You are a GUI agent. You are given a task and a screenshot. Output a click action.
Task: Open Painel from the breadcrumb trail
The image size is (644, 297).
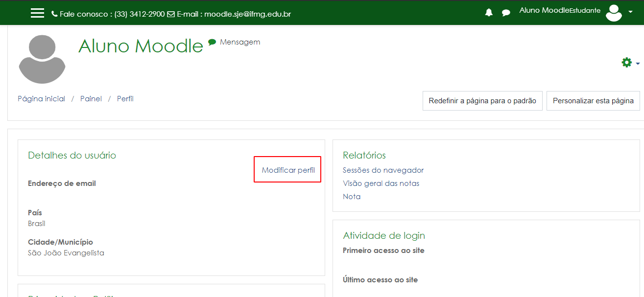[x=91, y=98]
